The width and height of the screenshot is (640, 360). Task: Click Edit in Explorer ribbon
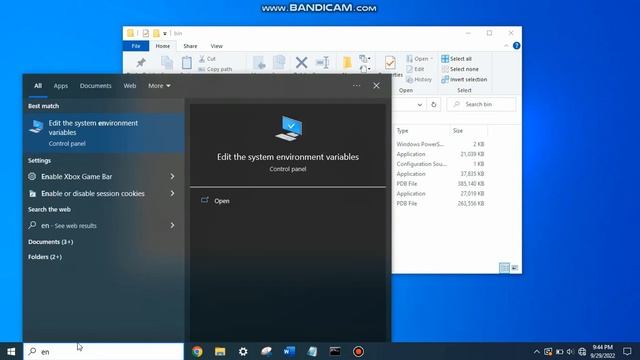[x=416, y=69]
